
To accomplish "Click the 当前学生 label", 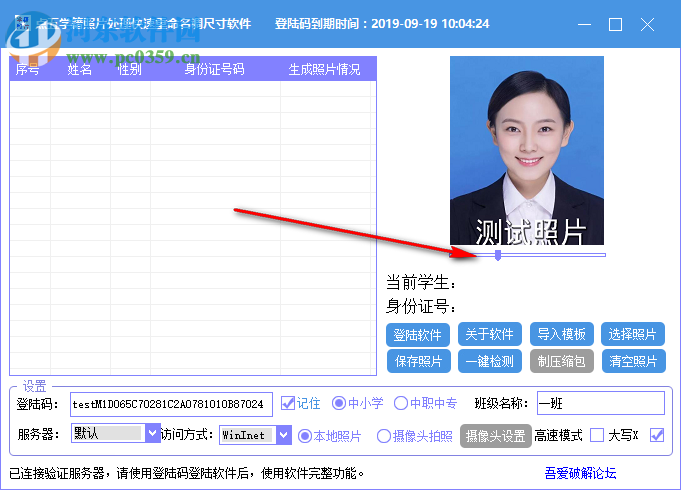I will pos(420,283).
